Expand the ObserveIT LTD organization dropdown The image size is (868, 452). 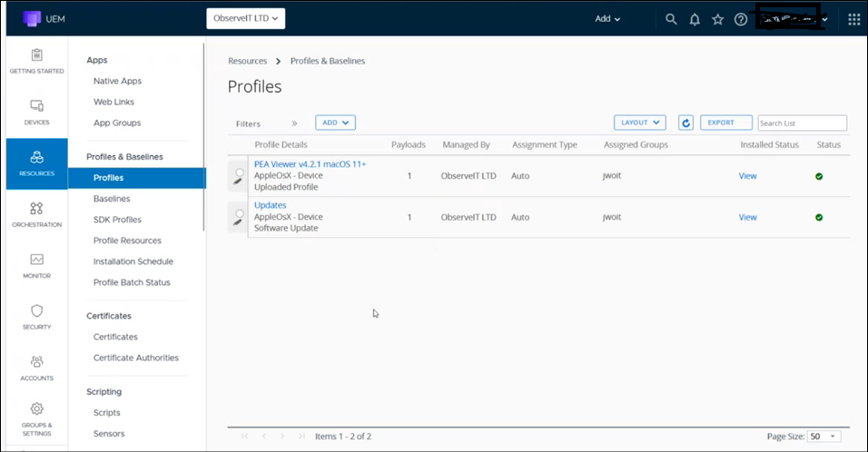coord(246,17)
